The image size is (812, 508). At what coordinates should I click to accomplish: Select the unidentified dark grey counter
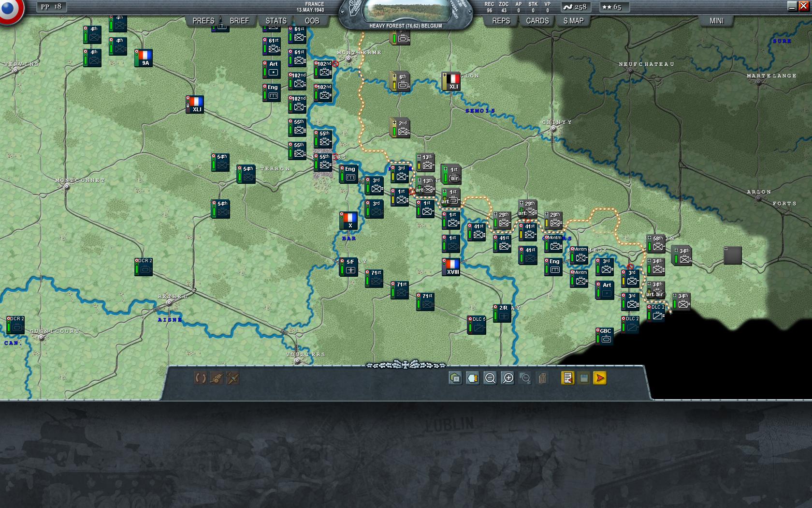pos(733,255)
